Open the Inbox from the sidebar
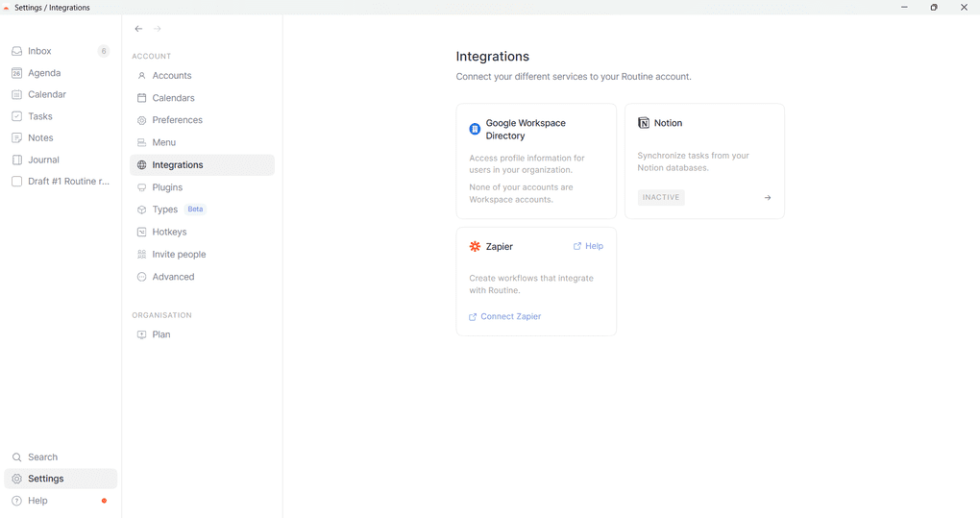This screenshot has height=518, width=980. click(60, 51)
